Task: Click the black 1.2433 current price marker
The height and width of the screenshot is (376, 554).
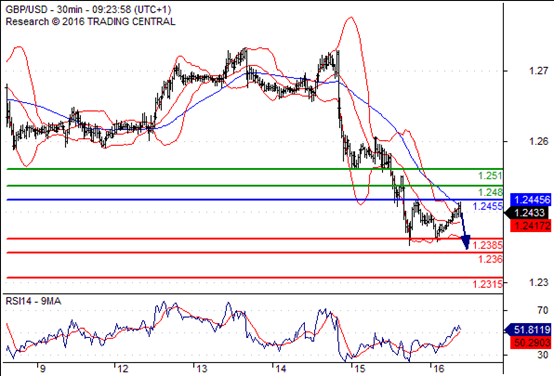Action: (528, 213)
